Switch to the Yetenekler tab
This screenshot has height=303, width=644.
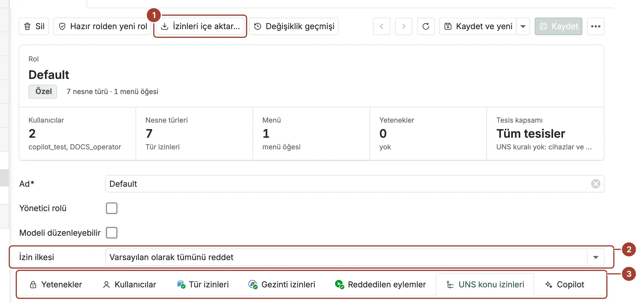(56, 284)
